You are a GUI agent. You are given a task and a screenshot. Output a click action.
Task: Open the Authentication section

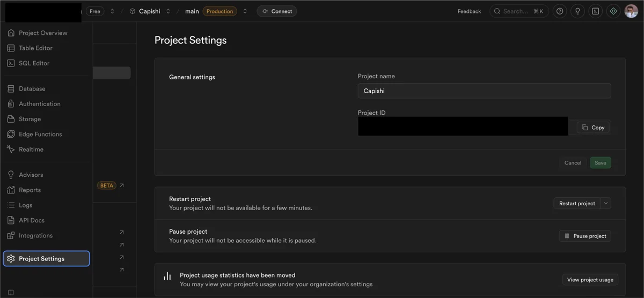pyautogui.click(x=39, y=103)
